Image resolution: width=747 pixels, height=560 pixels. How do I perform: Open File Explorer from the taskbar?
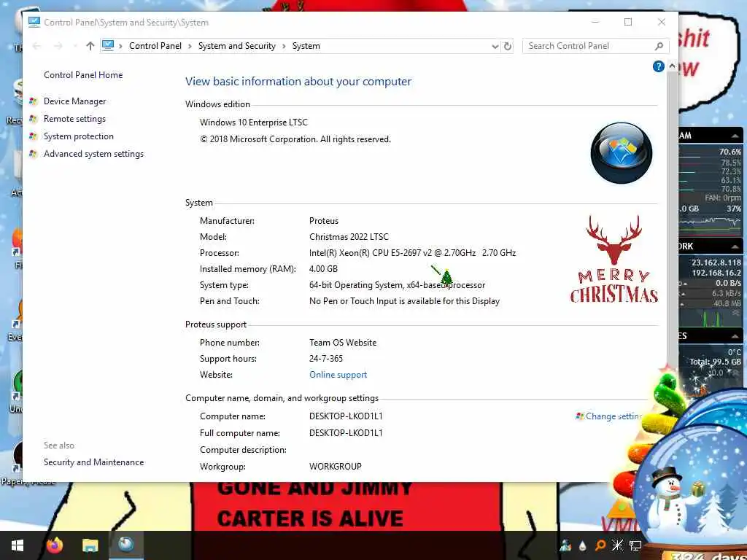[90, 545]
